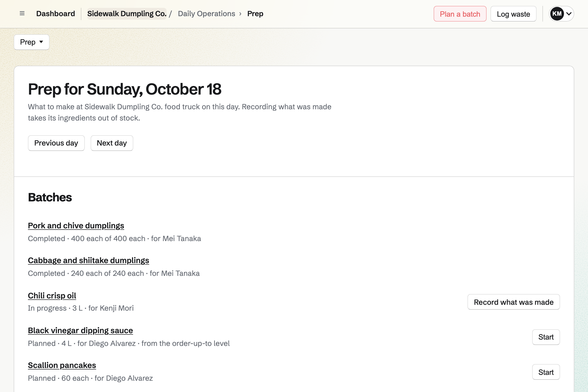Screen dimensions: 588x392
Task: Start Scallion pancakes batch
Action: pyautogui.click(x=546, y=372)
